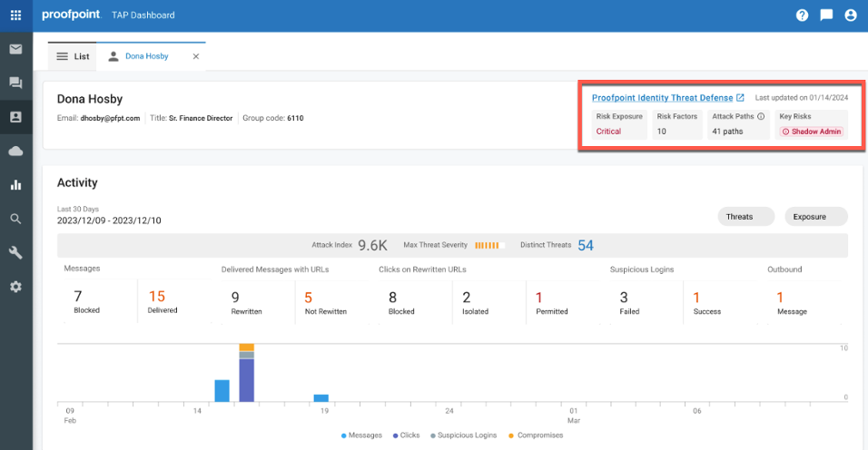Close the Dona Hosby tab
This screenshot has width=868, height=450.
click(196, 56)
